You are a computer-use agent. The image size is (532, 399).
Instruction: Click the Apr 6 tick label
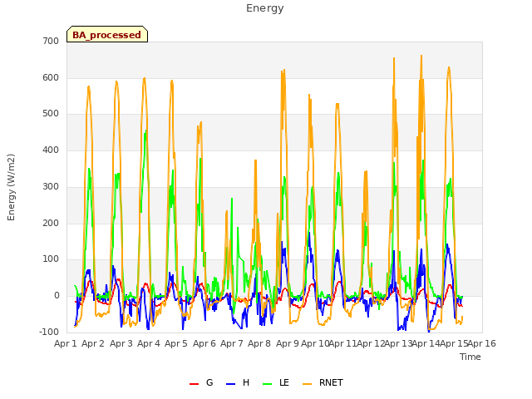coord(204,343)
